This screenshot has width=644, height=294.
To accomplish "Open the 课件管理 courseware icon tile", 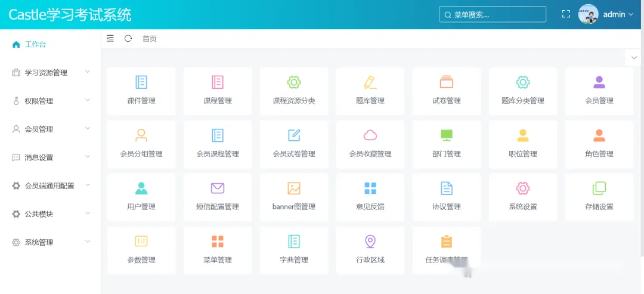I will click(x=141, y=91).
